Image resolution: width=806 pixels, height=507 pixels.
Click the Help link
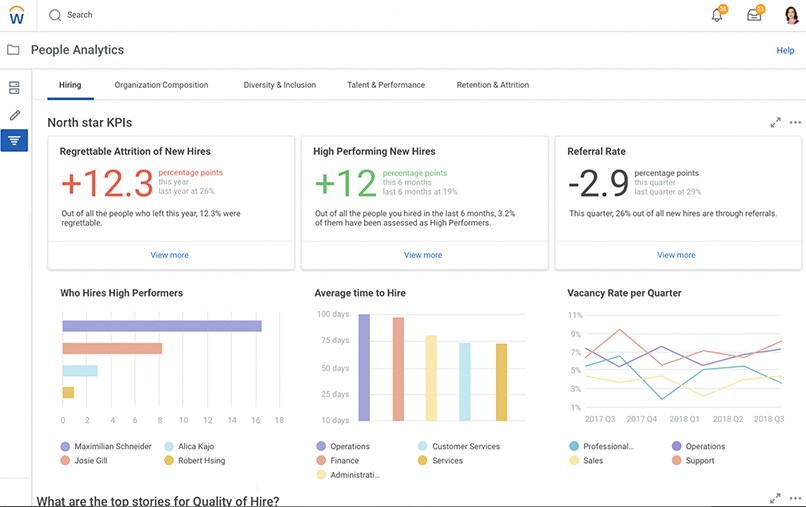(x=785, y=50)
